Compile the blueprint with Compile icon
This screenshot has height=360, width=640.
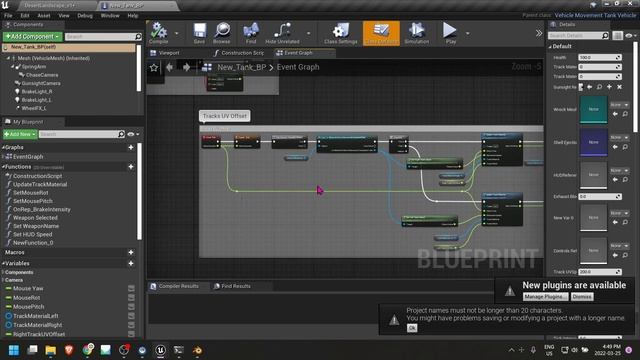(x=158, y=33)
